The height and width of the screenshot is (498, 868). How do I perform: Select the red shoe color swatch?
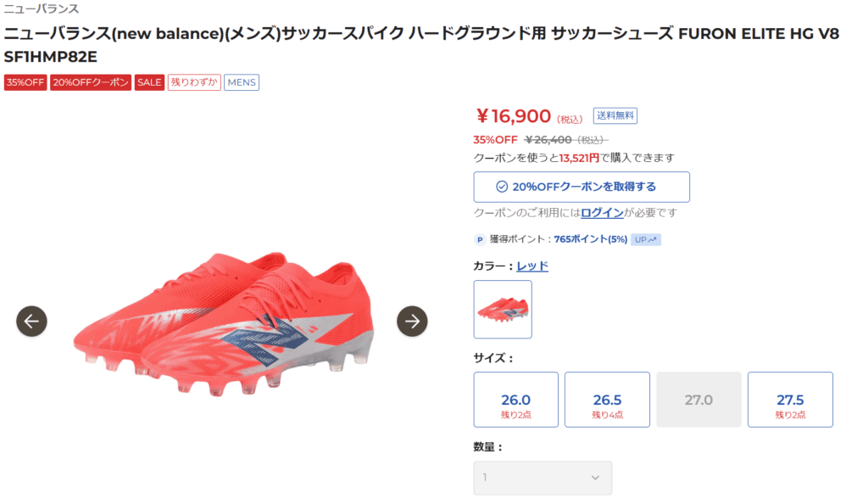point(503,310)
